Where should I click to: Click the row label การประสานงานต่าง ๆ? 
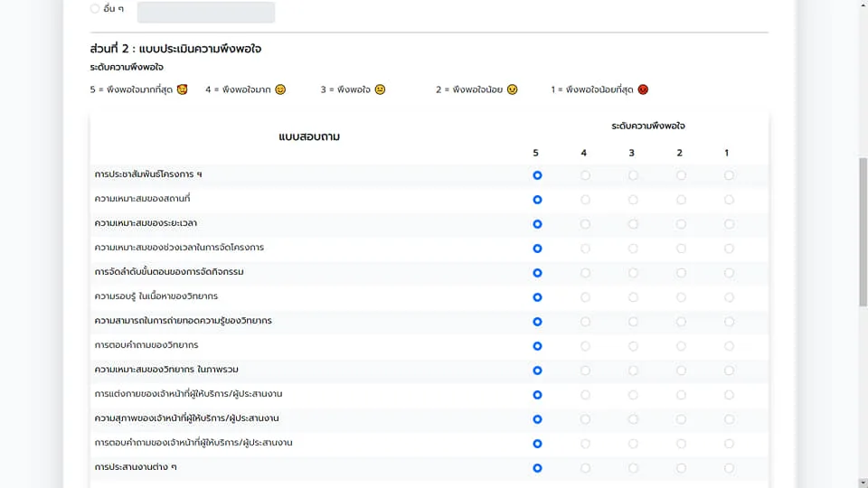click(x=136, y=467)
